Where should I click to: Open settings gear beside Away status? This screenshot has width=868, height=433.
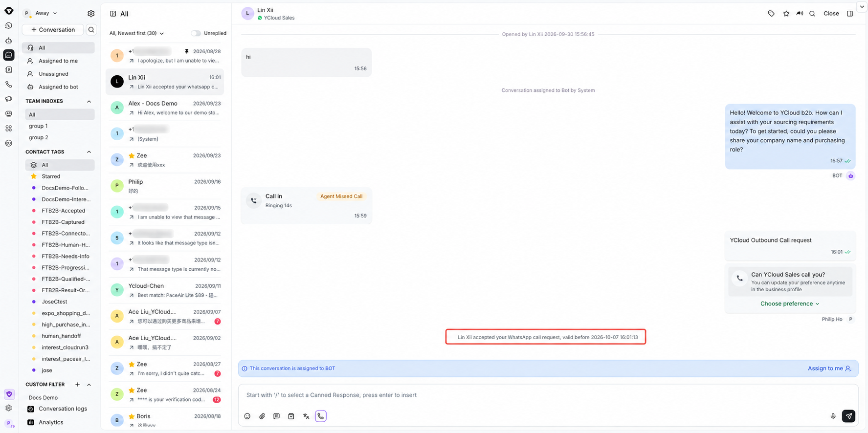click(x=91, y=14)
